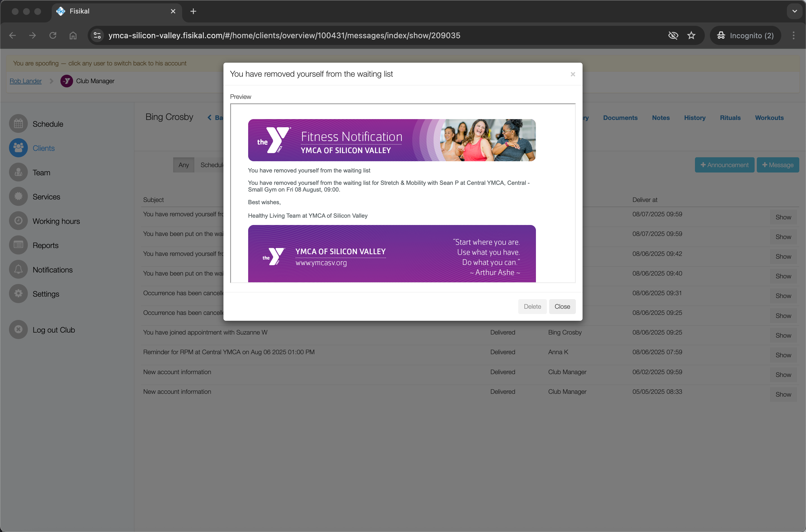
Task: Click the Services gear icon in sidebar
Action: click(x=18, y=196)
